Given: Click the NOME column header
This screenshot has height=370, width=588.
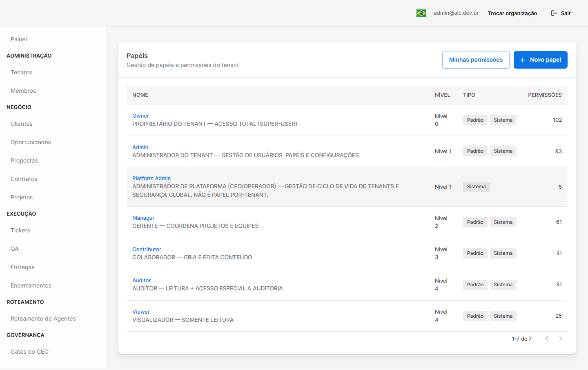Looking at the screenshot, I should click(140, 95).
